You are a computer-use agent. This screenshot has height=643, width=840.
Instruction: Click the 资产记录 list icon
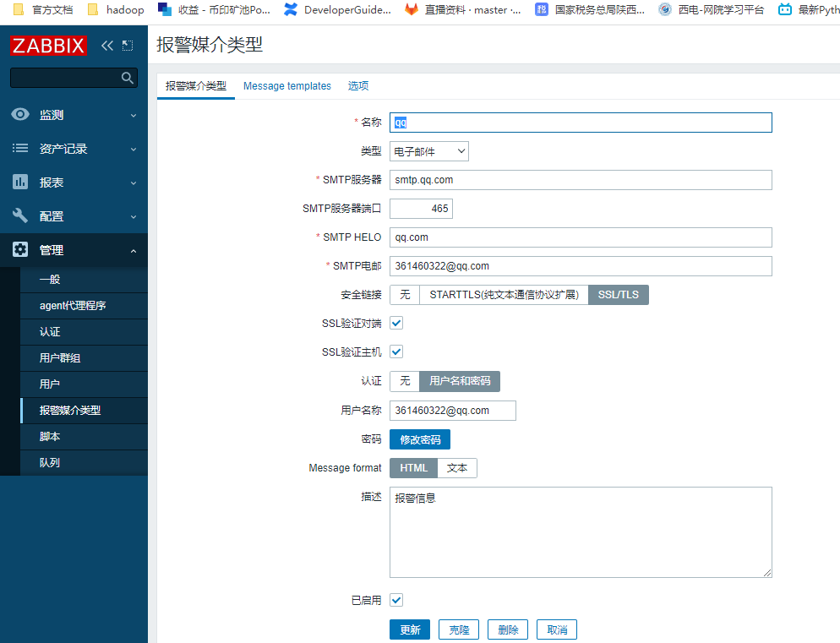tap(20, 148)
